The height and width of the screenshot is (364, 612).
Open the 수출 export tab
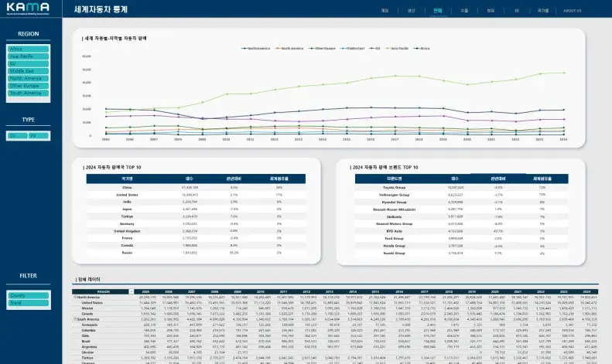tap(464, 11)
